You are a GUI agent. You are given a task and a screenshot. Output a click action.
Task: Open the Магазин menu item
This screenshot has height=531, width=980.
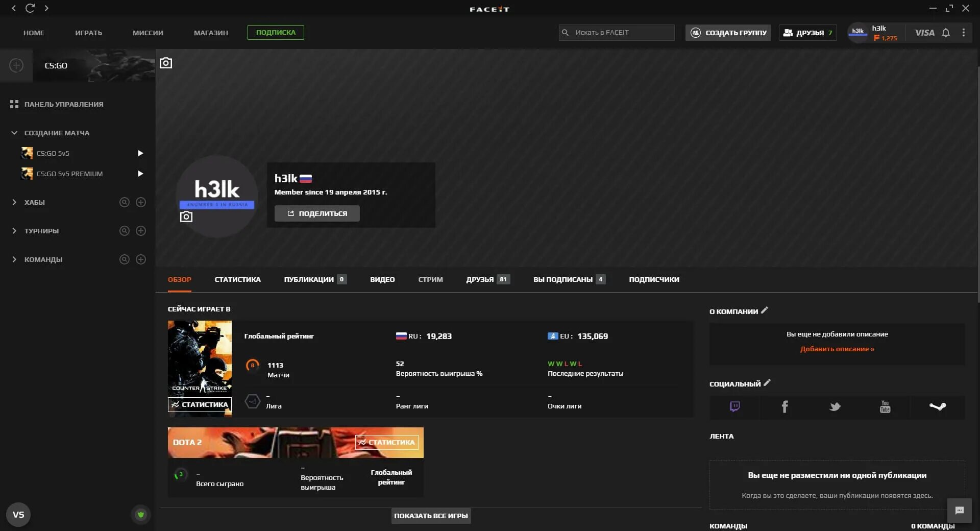211,33
